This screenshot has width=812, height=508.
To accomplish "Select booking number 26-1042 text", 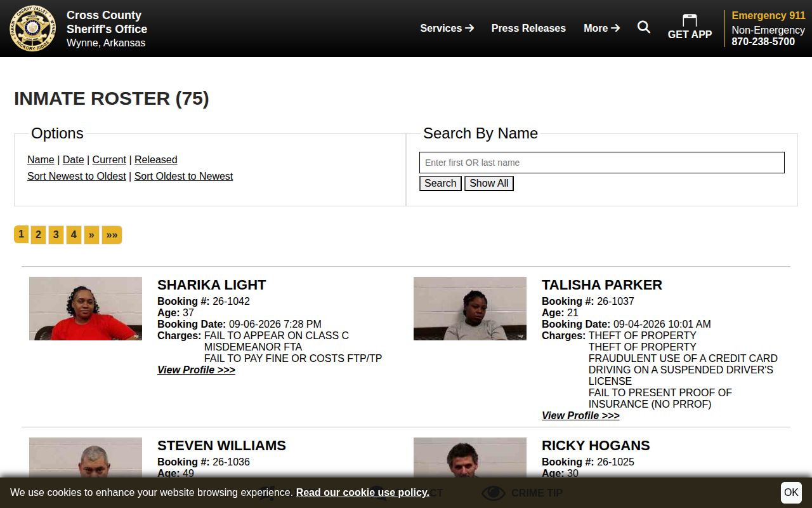I will click(x=231, y=301).
